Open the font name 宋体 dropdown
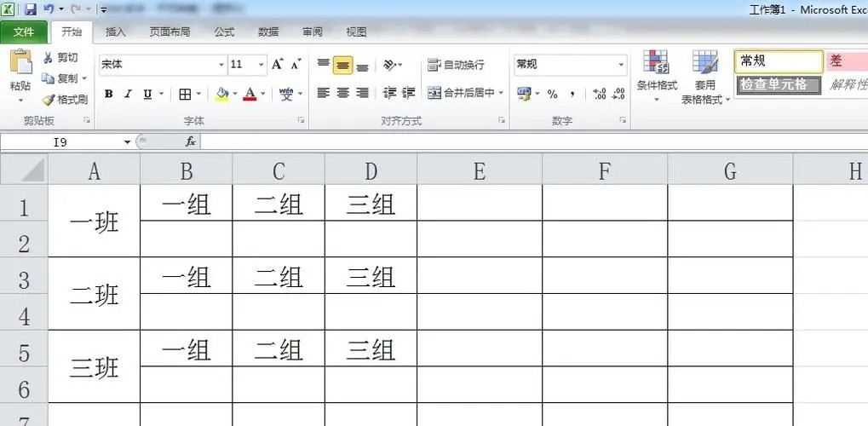This screenshot has height=426, width=868. pyautogui.click(x=221, y=65)
